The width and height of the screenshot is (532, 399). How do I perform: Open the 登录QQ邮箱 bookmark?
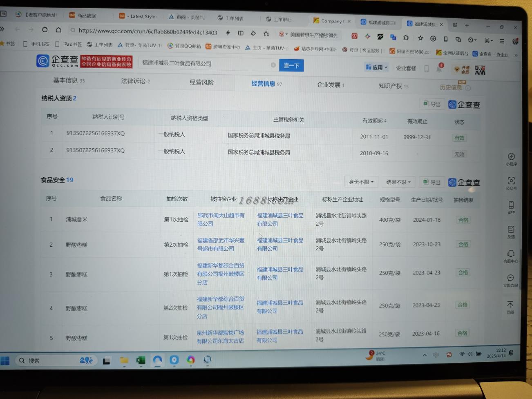[x=184, y=46]
